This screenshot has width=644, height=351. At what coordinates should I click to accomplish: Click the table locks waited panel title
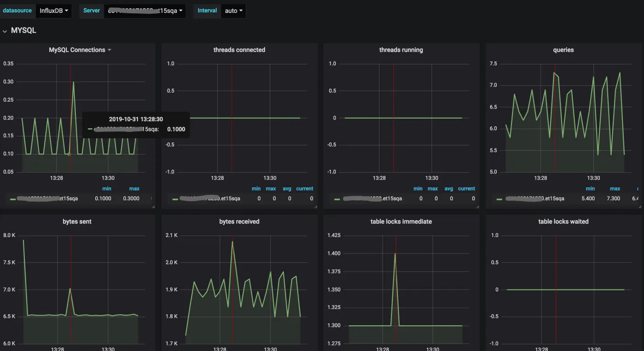(563, 221)
